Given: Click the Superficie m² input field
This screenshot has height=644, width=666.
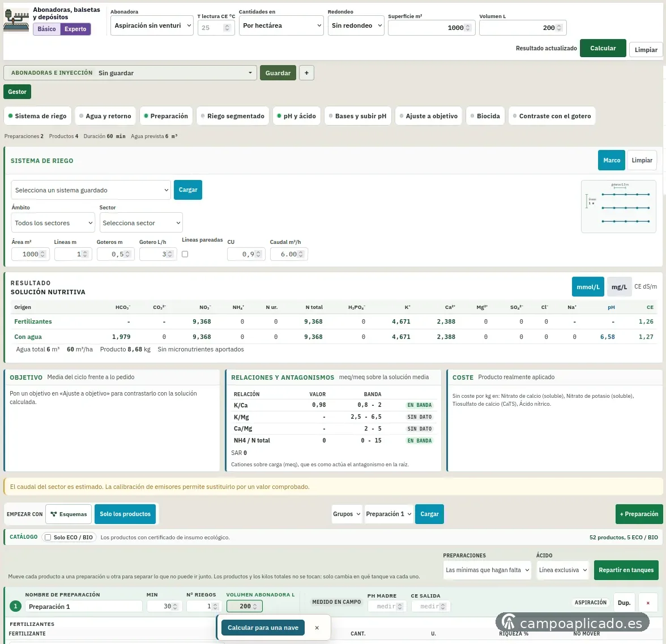Looking at the screenshot, I should click(432, 28).
